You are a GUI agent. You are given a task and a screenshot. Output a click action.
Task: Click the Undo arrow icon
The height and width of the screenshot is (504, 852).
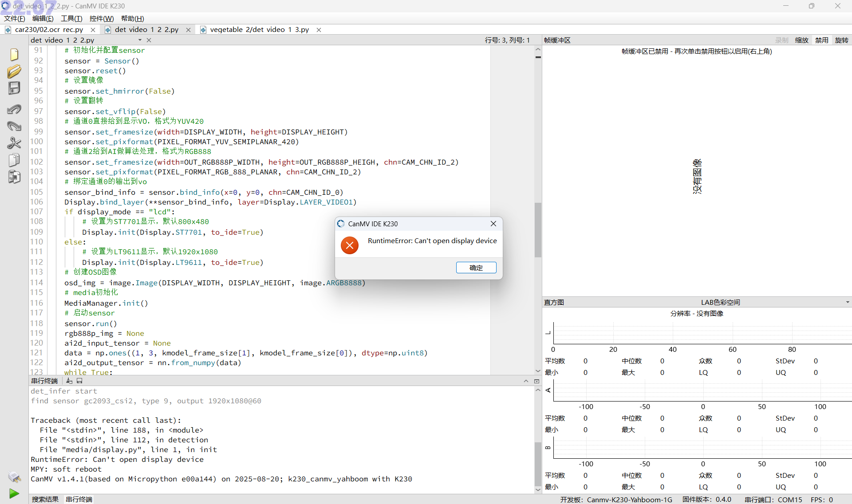pos(14,109)
